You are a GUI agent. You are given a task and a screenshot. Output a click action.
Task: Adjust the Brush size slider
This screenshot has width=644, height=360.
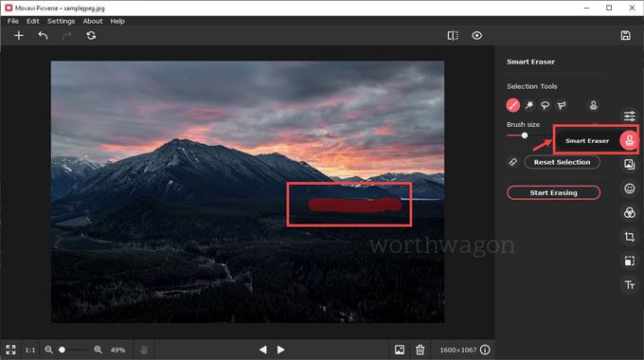(525, 135)
